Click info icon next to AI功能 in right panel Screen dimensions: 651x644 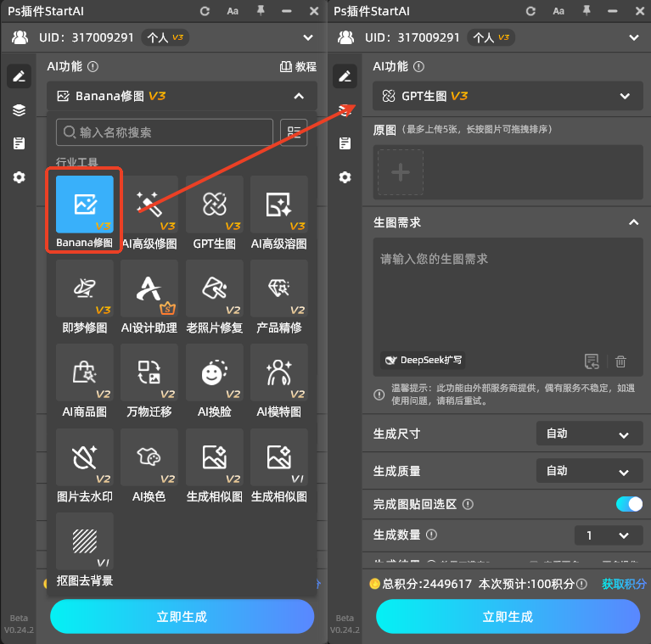tap(419, 67)
